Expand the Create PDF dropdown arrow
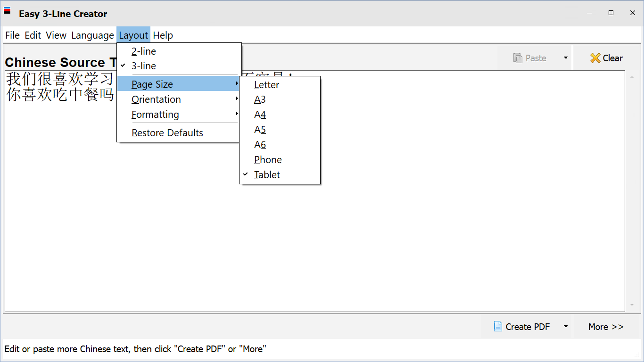The image size is (644, 362). [565, 326]
